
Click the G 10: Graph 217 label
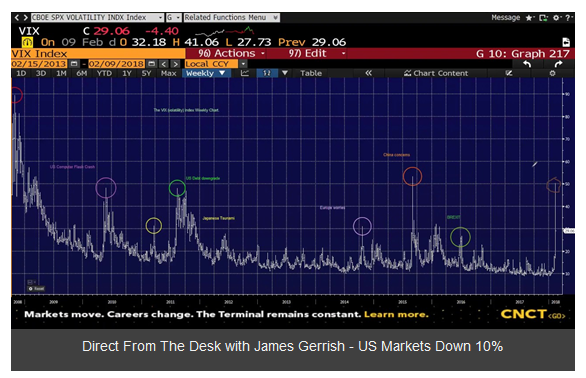(522, 54)
